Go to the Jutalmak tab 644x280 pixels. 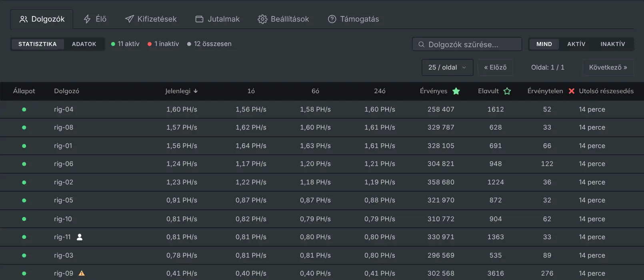217,19
